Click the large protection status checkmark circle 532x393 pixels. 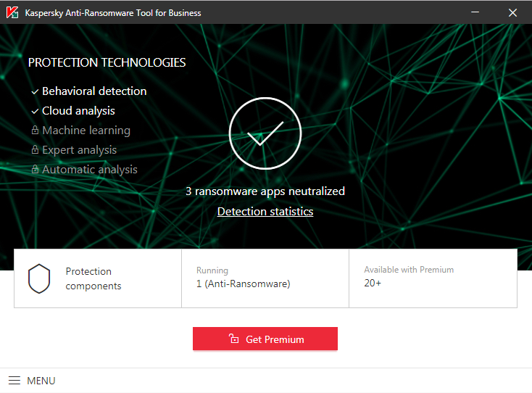pyautogui.click(x=265, y=133)
